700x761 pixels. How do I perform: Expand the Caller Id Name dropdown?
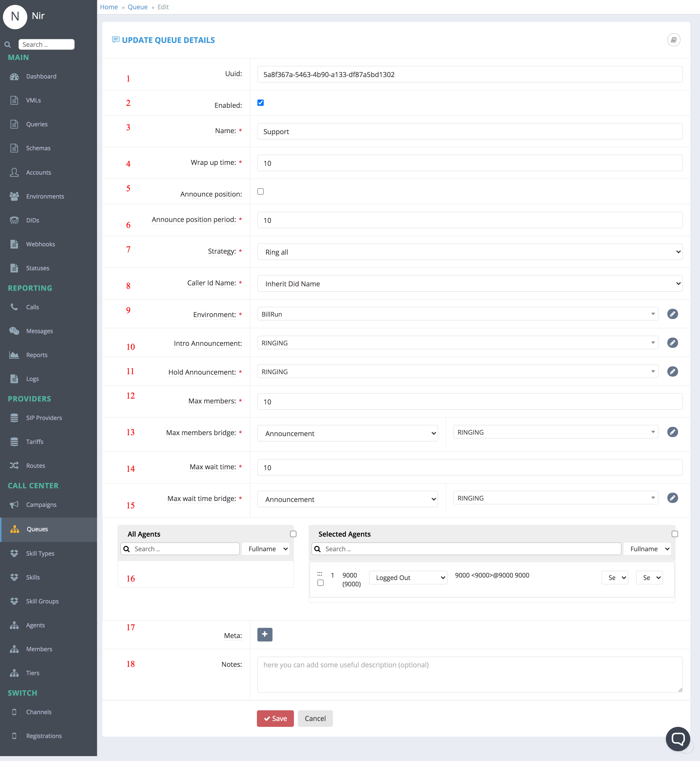point(470,283)
